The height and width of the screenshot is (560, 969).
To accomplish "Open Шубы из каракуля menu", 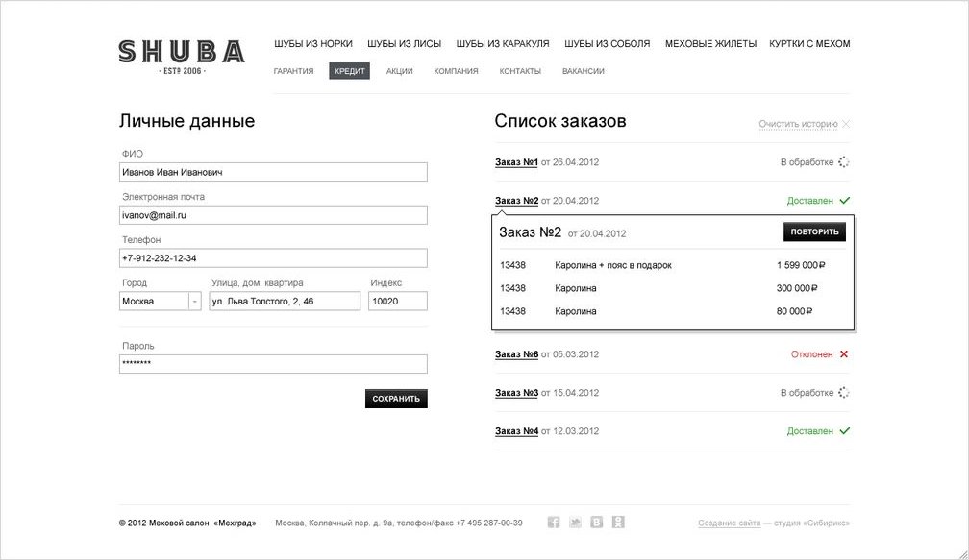I will 503,44.
